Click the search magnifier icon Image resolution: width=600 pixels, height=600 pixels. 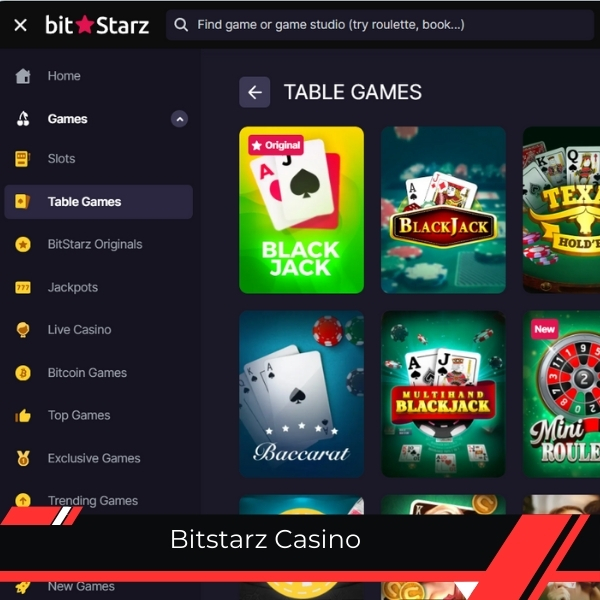click(x=181, y=25)
